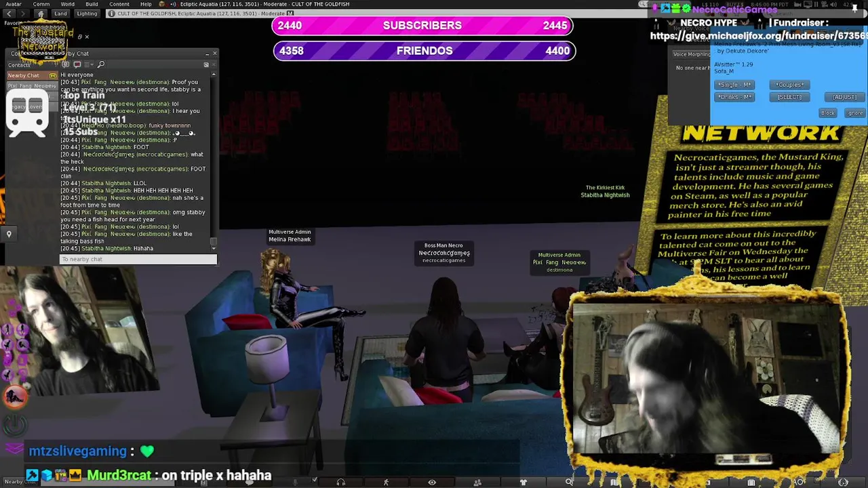Click the fundraiser URL text overlay
Screen dimensions: 868x488
click(x=759, y=36)
